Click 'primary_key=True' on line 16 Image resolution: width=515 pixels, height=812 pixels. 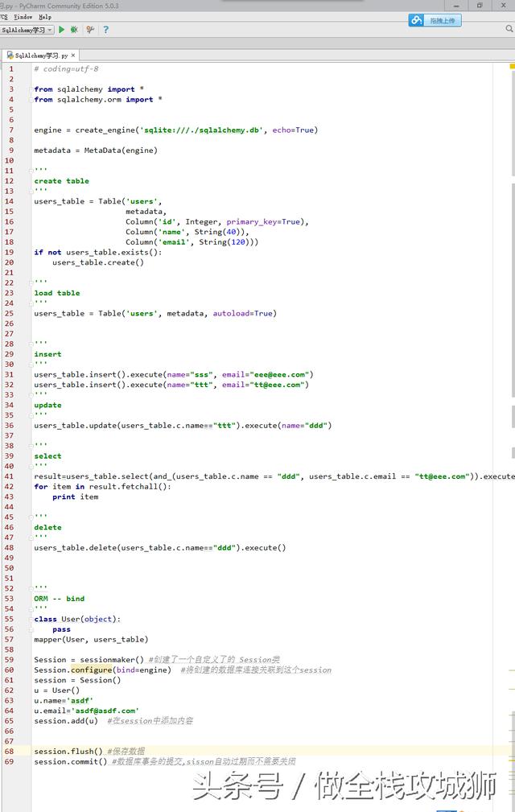pos(263,221)
